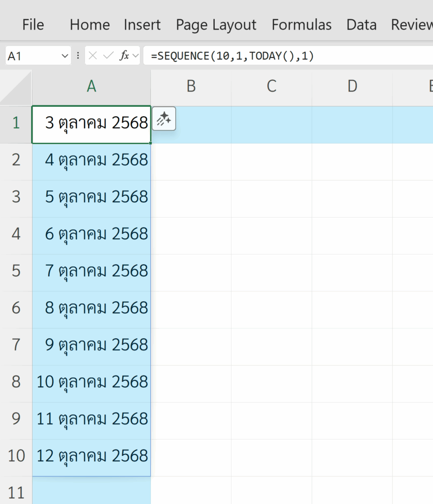This screenshot has height=504, width=433.
Task: Select row 5 header
Action: (16, 271)
